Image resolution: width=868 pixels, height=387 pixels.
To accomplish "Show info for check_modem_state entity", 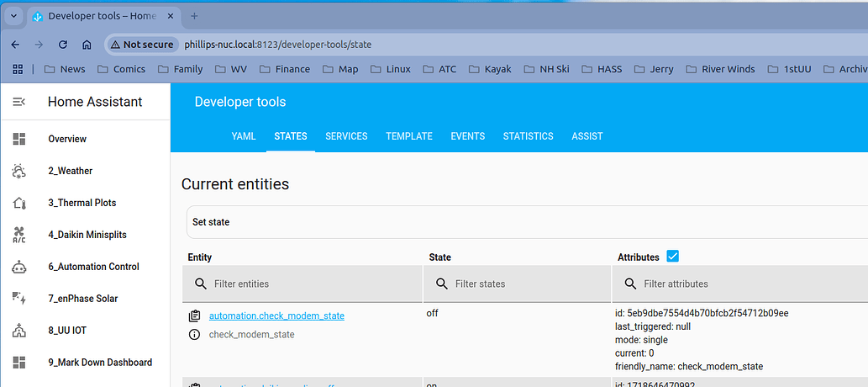I will [194, 334].
